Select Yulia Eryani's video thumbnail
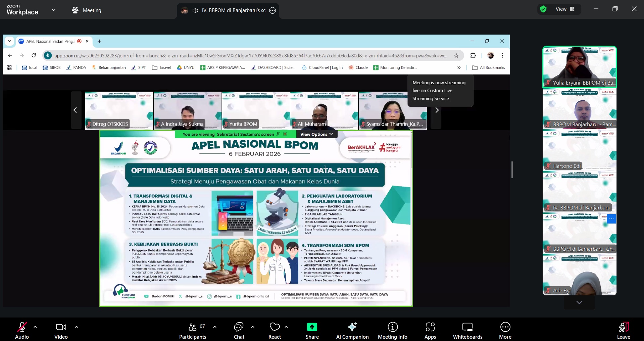The height and width of the screenshot is (341, 644). click(x=579, y=66)
